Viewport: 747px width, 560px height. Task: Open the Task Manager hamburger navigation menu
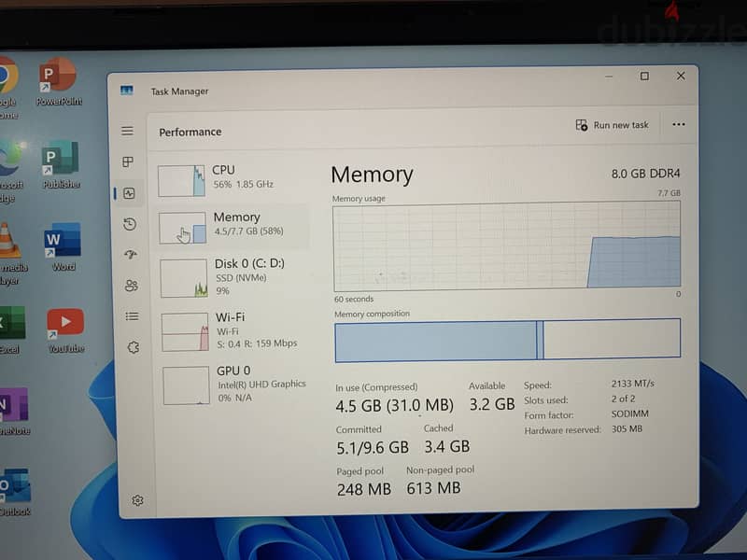pyautogui.click(x=127, y=131)
